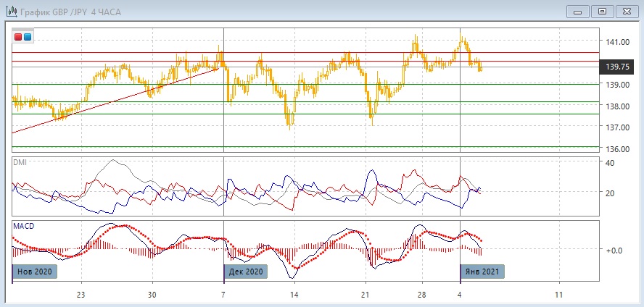Close the GBP/JPY chart window
The width and height of the screenshot is (644, 307).
point(626,11)
